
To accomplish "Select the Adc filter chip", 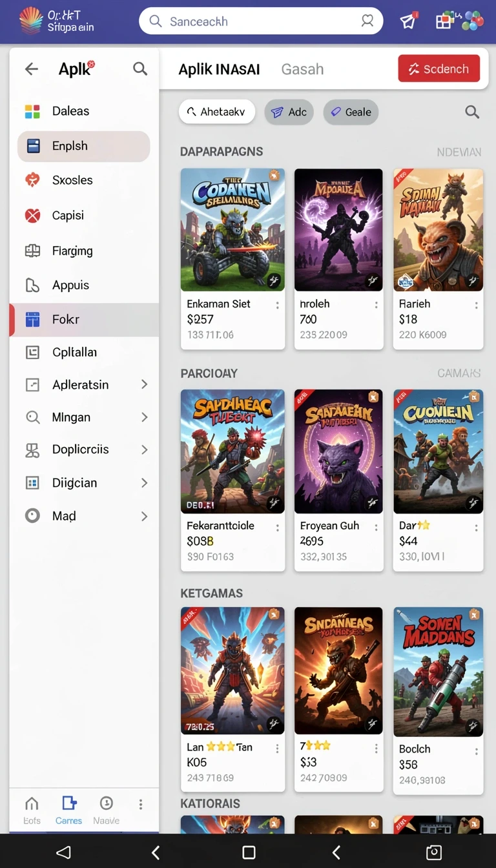I will pyautogui.click(x=289, y=112).
